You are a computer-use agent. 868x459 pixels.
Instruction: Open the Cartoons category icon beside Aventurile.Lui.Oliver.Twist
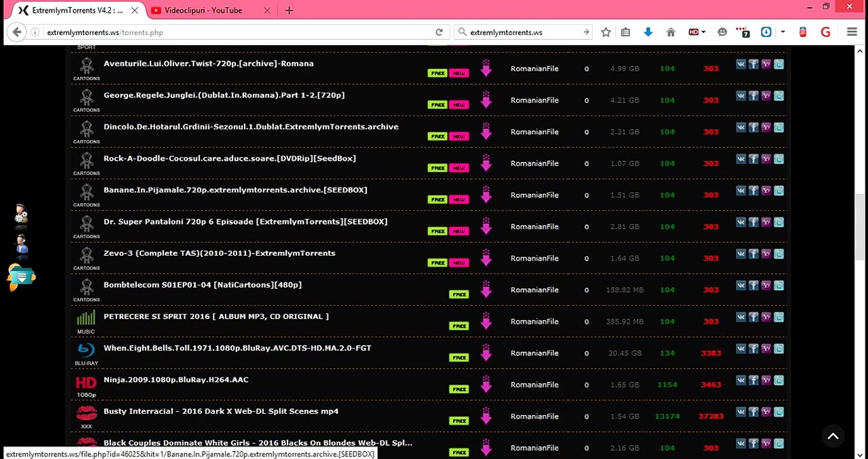[x=87, y=68]
